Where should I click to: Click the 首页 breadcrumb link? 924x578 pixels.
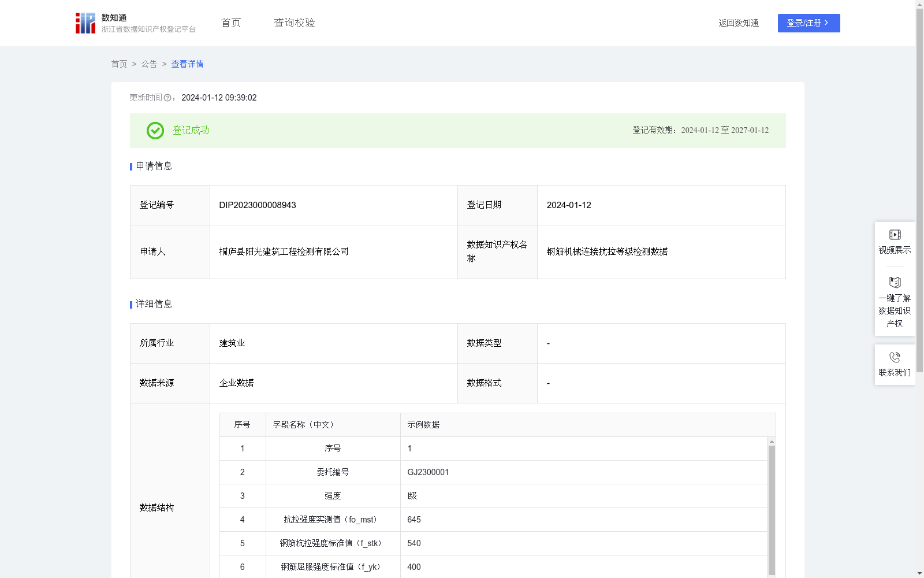(x=119, y=64)
